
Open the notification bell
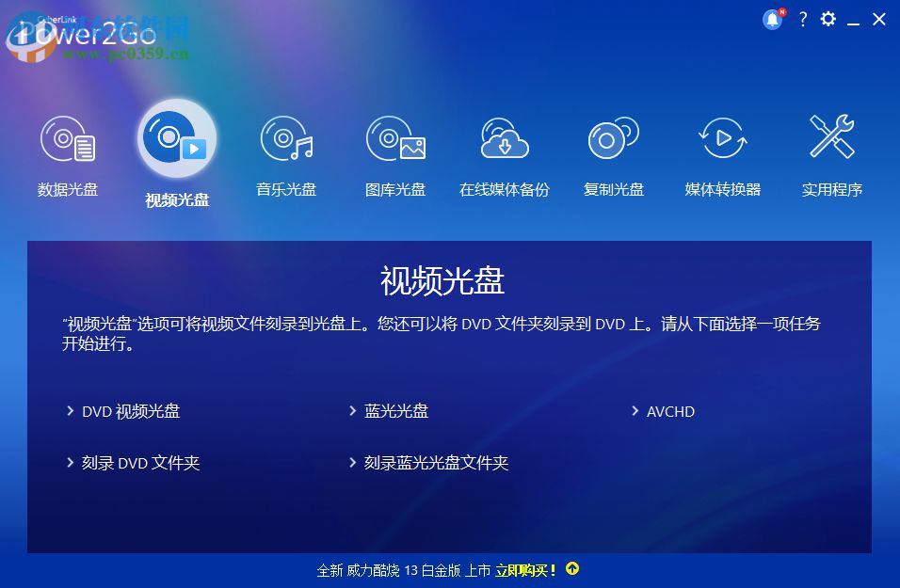click(x=772, y=19)
